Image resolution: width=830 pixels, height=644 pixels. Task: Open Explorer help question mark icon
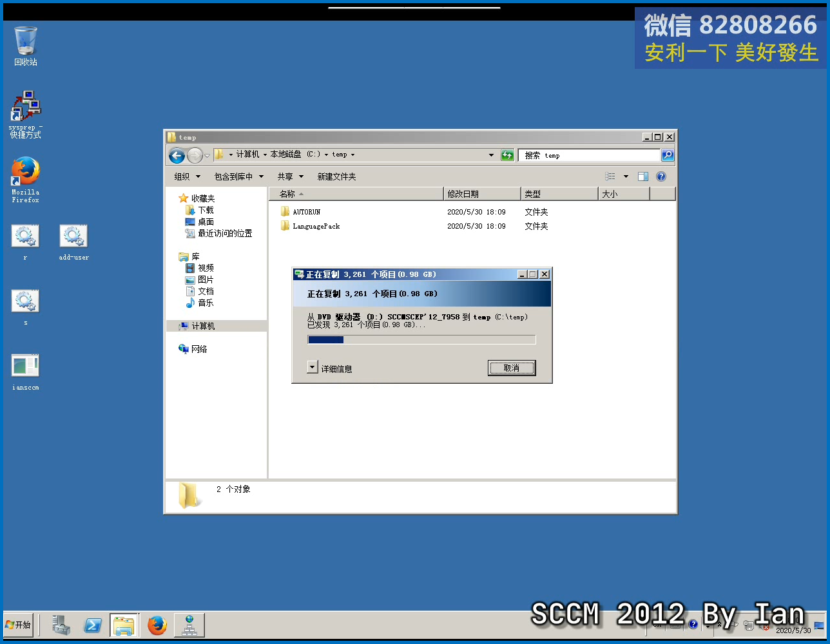pos(661,176)
